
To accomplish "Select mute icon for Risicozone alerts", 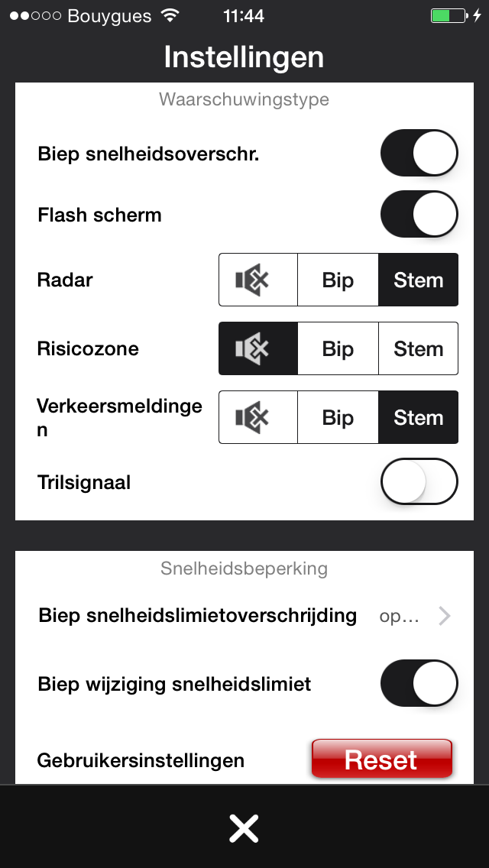I will (257, 349).
